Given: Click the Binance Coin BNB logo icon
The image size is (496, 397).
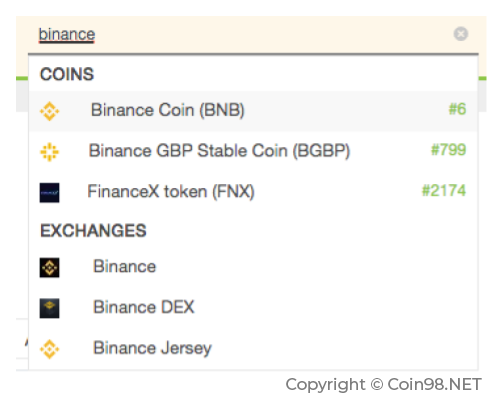Looking at the screenshot, I should (50, 111).
